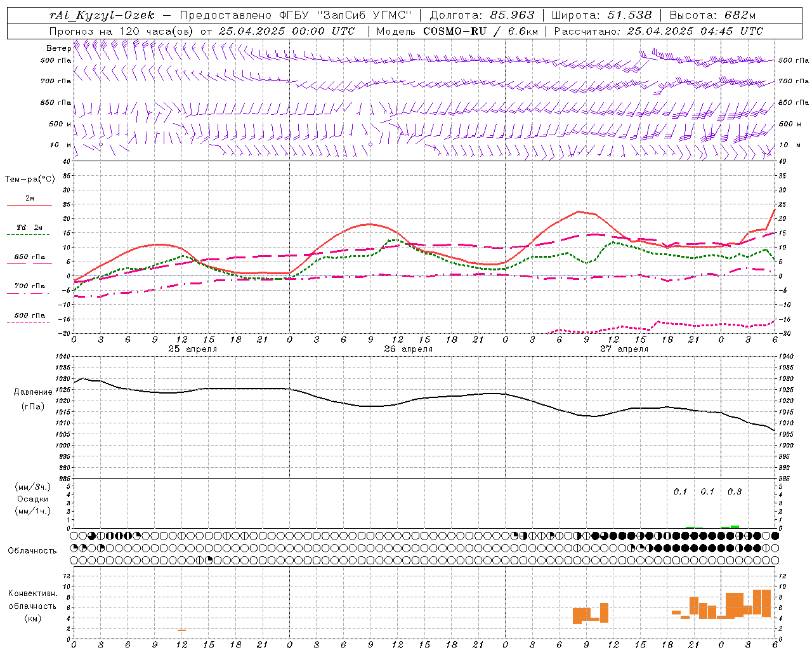
Task: Click the left 10 м wind level label
Action: (x=60, y=145)
